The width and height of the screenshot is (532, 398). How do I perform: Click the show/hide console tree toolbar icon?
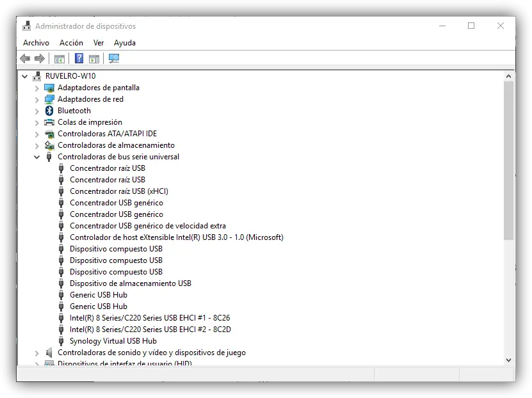tap(60, 59)
